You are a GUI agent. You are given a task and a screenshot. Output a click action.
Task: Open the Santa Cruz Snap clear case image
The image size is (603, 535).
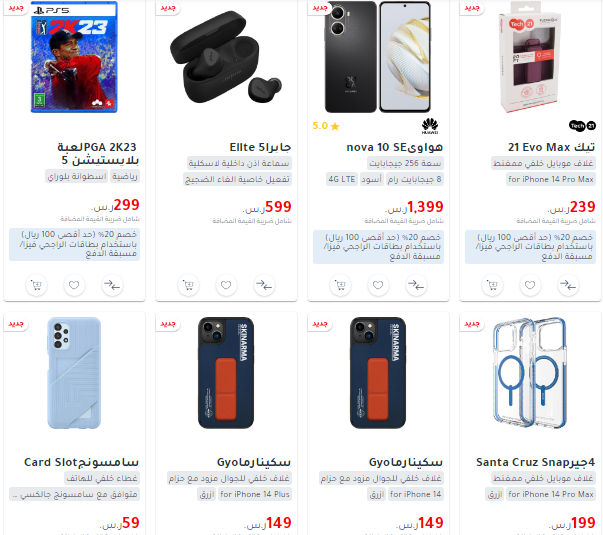tap(530, 373)
